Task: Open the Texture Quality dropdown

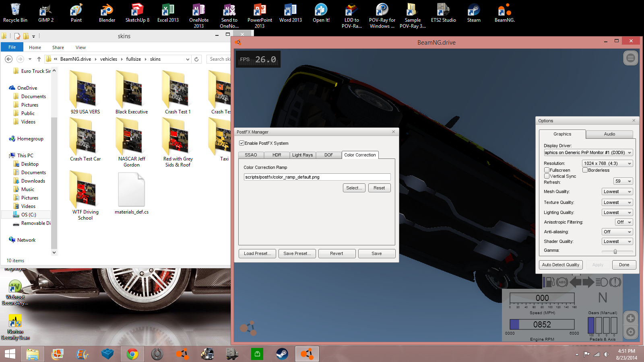Action: (617, 203)
